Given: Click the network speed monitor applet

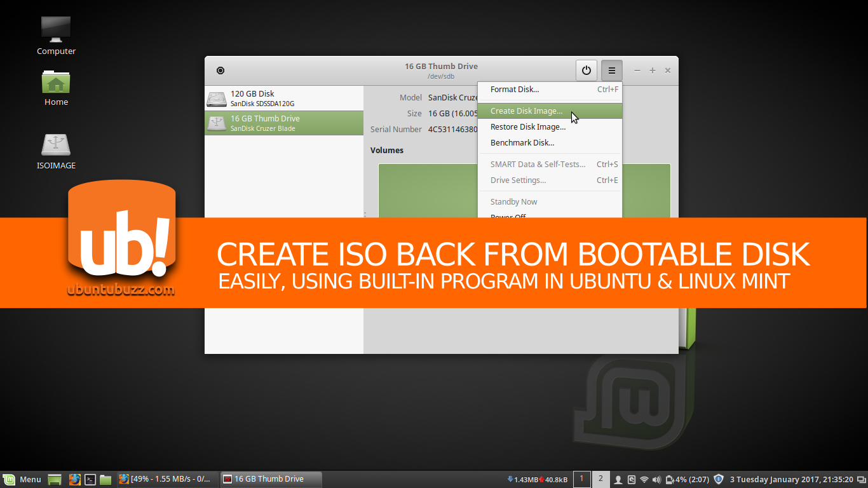Looking at the screenshot, I should pos(538,480).
